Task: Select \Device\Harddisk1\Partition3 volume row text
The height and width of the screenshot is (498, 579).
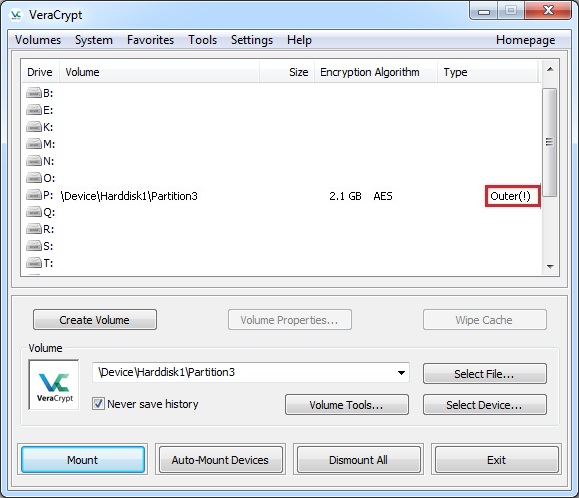Action: (130, 196)
